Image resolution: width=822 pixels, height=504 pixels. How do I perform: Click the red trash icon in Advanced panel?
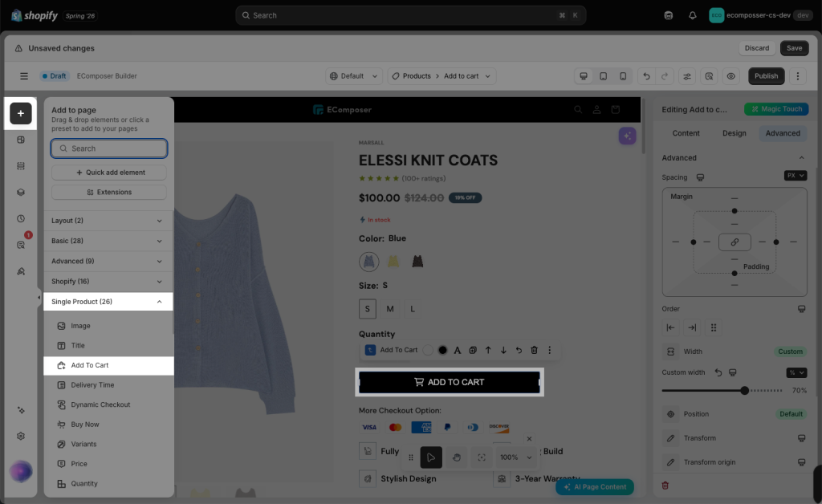click(665, 486)
